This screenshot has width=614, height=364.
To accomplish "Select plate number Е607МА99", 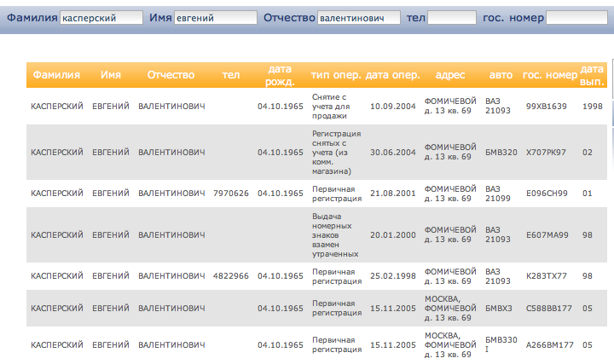I will [x=547, y=234].
